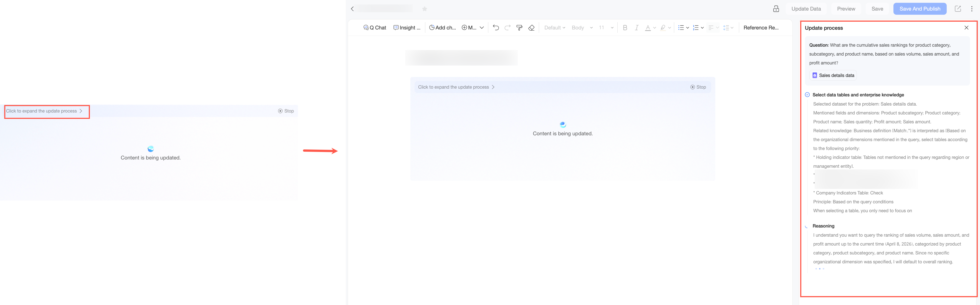Open Insight tool
The height and width of the screenshot is (305, 980).
point(407,27)
